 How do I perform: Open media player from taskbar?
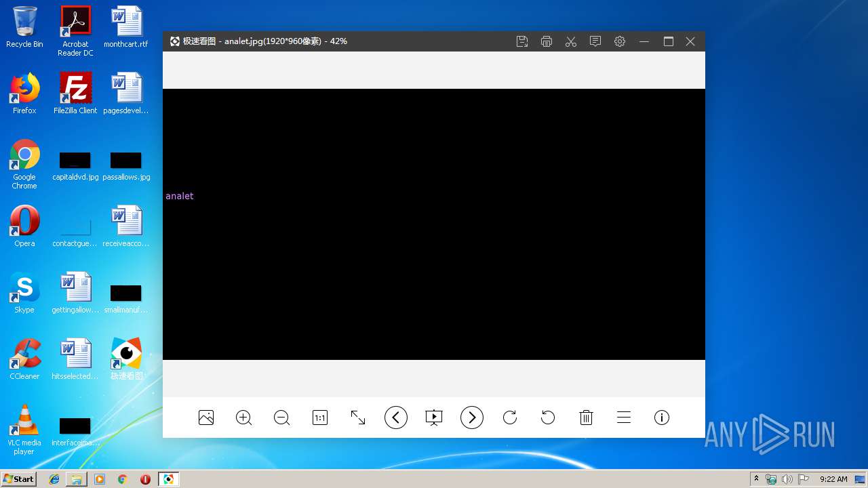[x=100, y=479]
